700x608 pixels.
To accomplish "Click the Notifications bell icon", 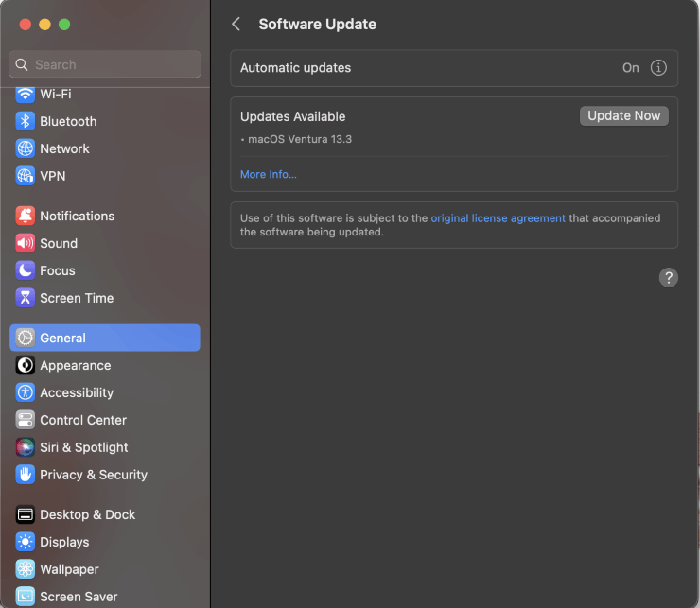I will tap(25, 216).
